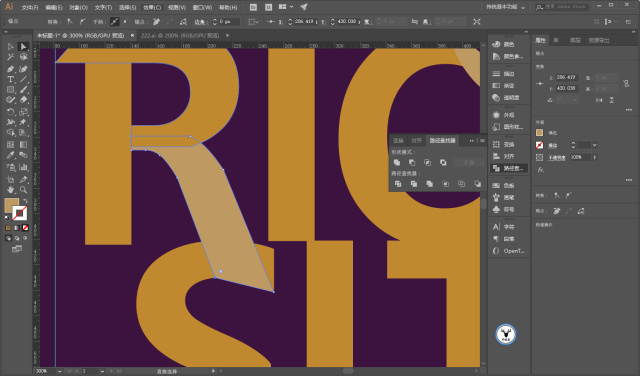640x376 pixels.
Task: Choose the Eyedropper tool
Action: coord(11,155)
